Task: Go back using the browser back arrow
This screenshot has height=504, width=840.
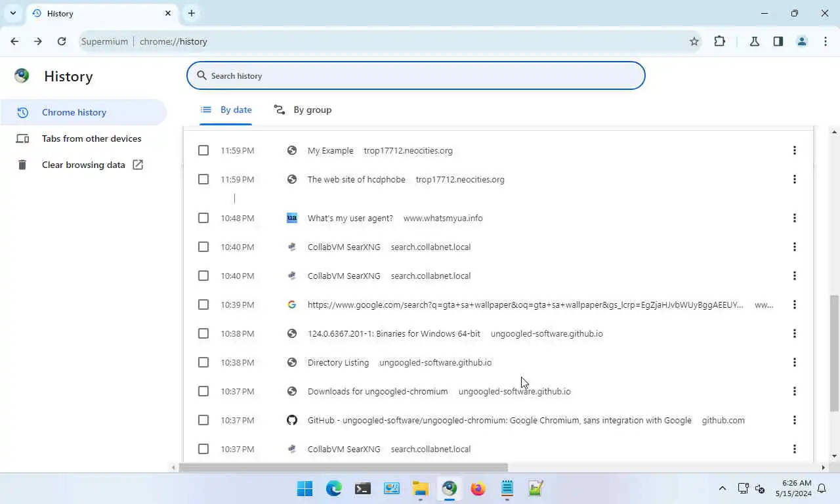Action: (14, 41)
